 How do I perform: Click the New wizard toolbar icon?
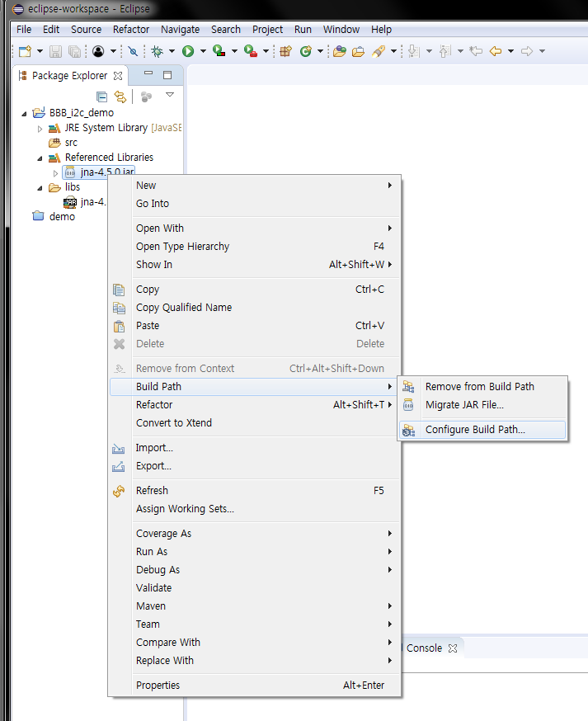(25, 51)
